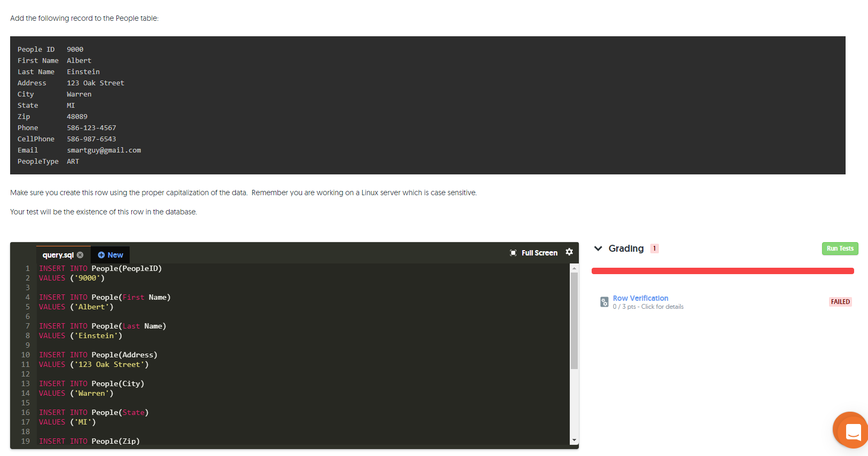Click the red grading progress bar

pos(723,271)
